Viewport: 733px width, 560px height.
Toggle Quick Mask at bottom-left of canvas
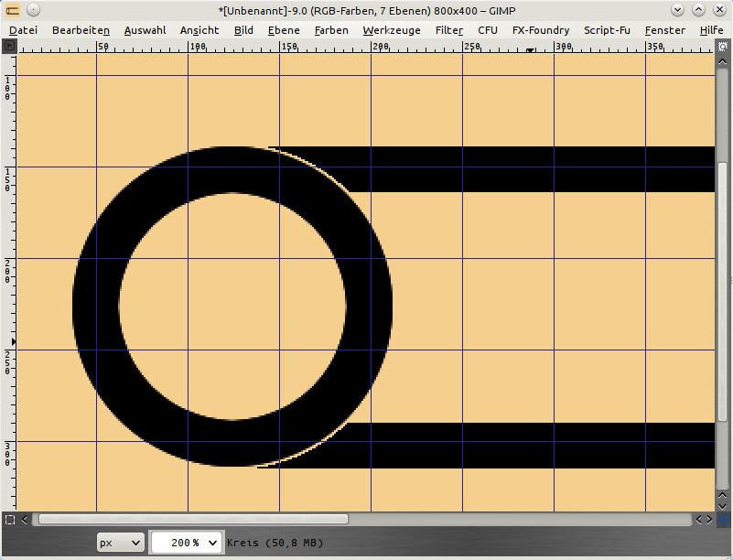[9, 519]
